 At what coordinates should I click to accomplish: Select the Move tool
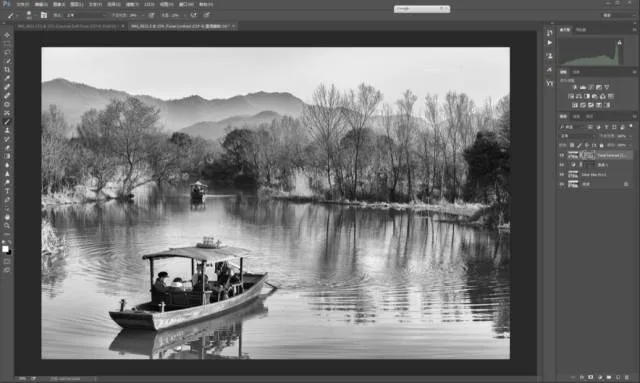[7, 35]
